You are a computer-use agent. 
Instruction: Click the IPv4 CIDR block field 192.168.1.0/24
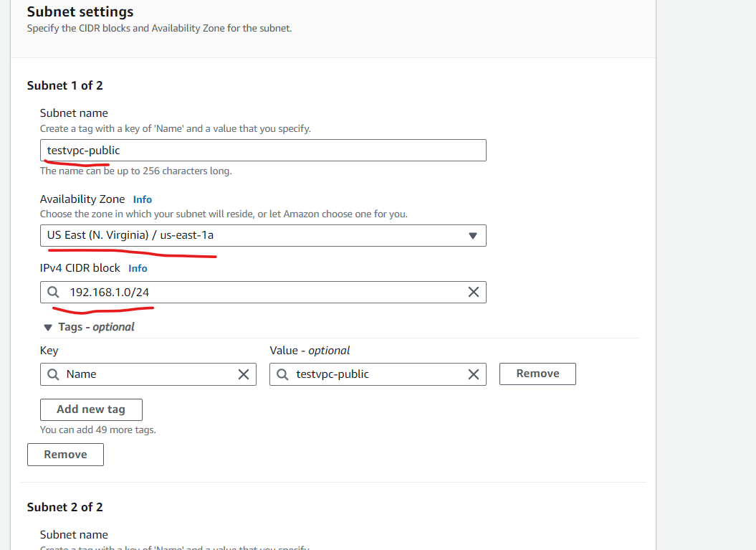(x=263, y=293)
